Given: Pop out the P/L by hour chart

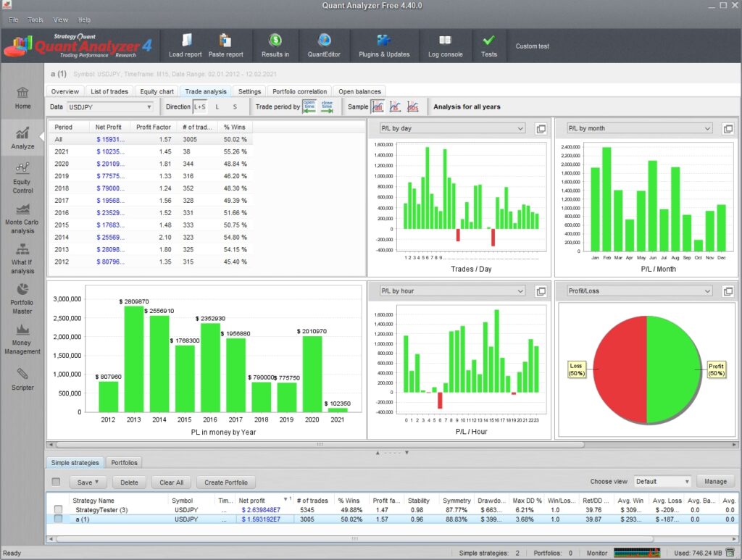Looking at the screenshot, I should coord(541,291).
